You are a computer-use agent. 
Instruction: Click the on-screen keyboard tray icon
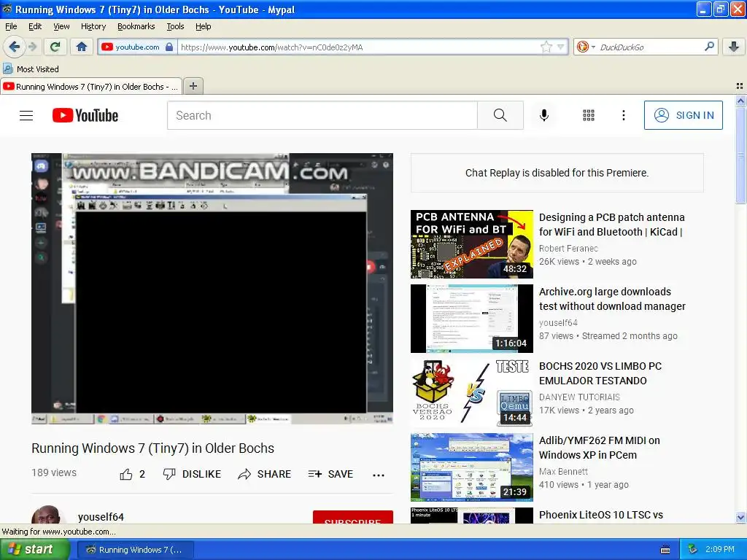pyautogui.click(x=665, y=550)
